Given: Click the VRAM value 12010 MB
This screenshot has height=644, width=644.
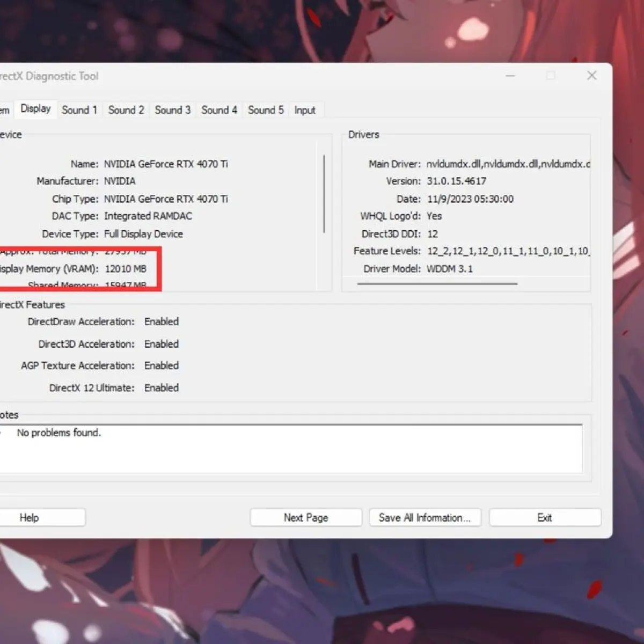Looking at the screenshot, I should [126, 268].
